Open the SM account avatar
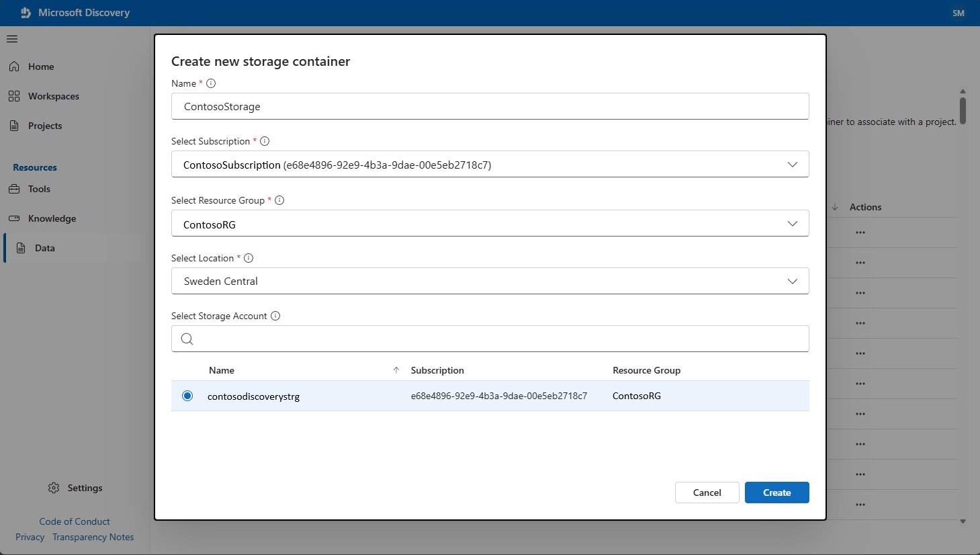 click(959, 13)
